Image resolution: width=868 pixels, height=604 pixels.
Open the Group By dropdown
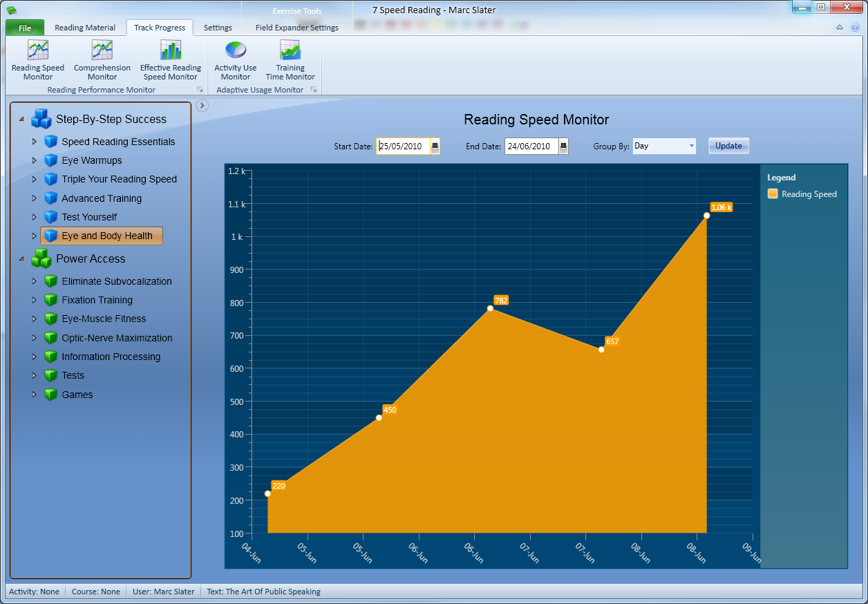(691, 146)
